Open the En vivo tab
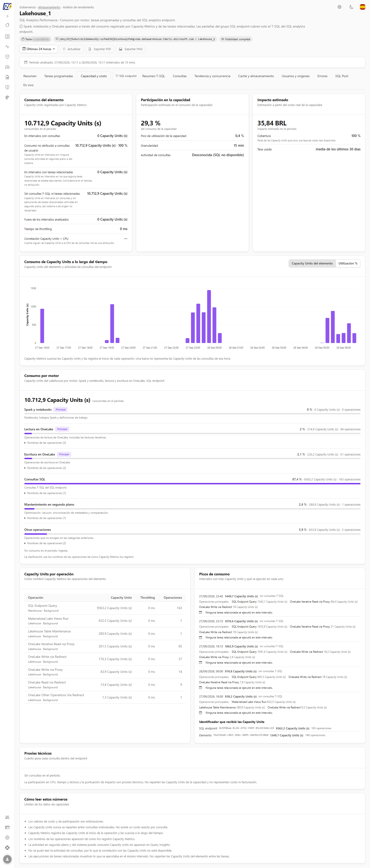Image resolution: width=370 pixels, height=868 pixels. pyautogui.click(x=28, y=85)
